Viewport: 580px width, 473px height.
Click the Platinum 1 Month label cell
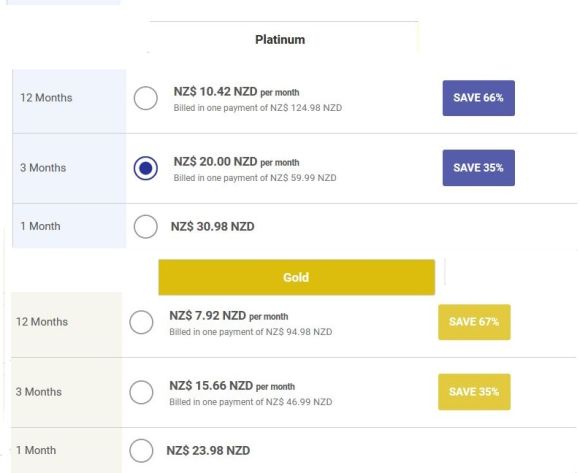[69, 226]
